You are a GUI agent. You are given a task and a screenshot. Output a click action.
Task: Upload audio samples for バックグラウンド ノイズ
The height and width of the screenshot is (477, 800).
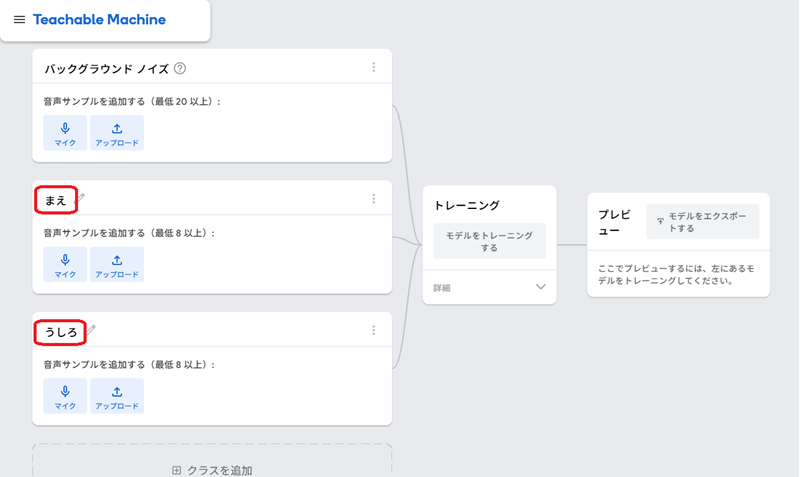(117, 133)
